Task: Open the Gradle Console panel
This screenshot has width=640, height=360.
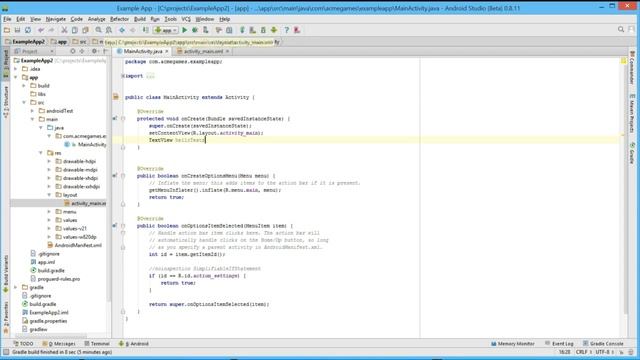Action: click(603, 344)
